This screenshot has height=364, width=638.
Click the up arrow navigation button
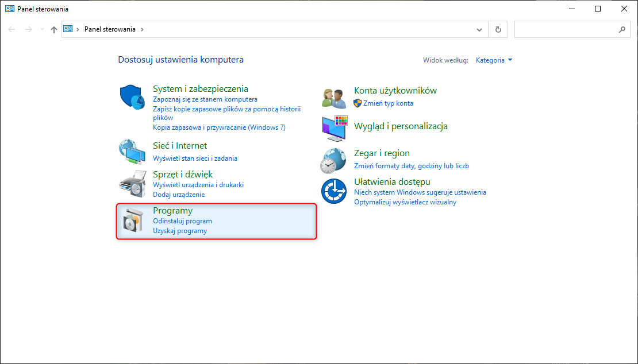(54, 29)
